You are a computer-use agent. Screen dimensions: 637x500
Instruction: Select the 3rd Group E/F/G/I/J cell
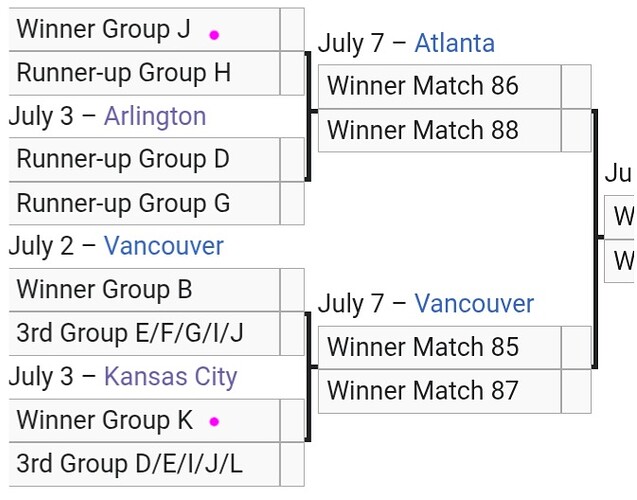144,333
